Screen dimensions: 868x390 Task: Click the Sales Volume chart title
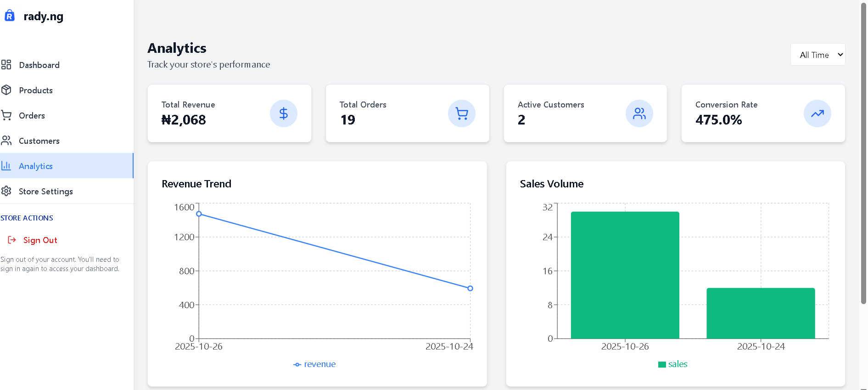[552, 184]
